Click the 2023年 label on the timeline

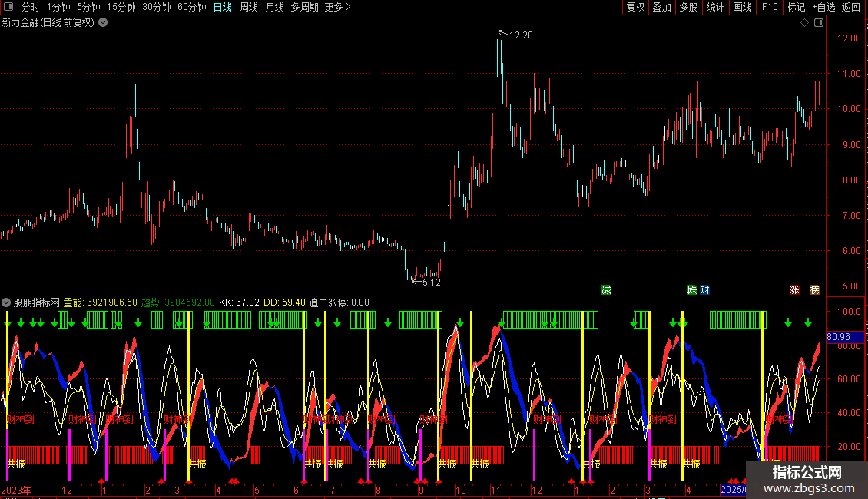[17, 490]
